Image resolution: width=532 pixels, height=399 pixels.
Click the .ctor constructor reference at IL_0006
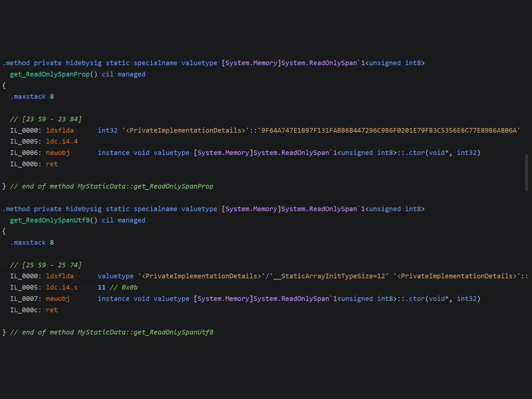[415, 153]
